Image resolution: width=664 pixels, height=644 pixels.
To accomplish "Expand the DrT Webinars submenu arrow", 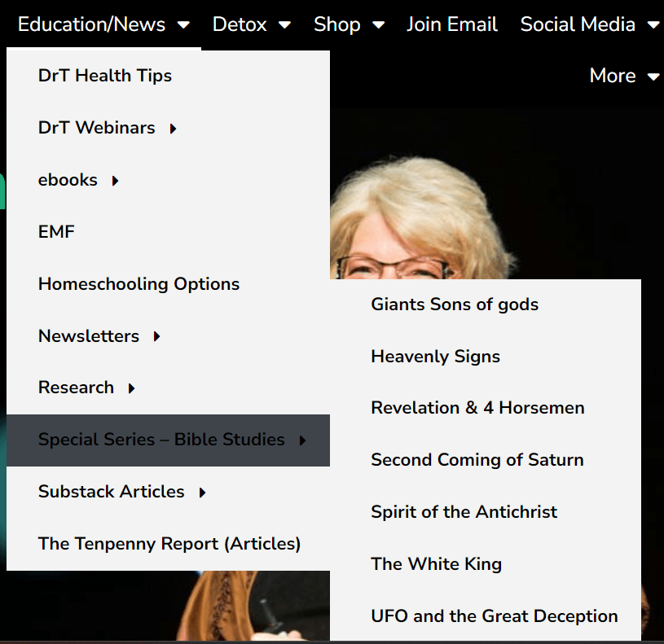I will pyautogui.click(x=173, y=129).
